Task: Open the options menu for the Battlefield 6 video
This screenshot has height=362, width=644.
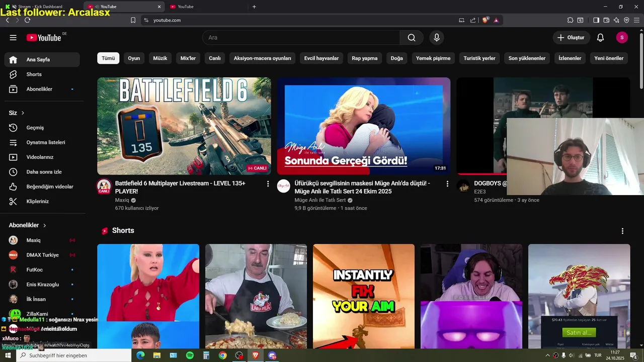Action: [268, 184]
